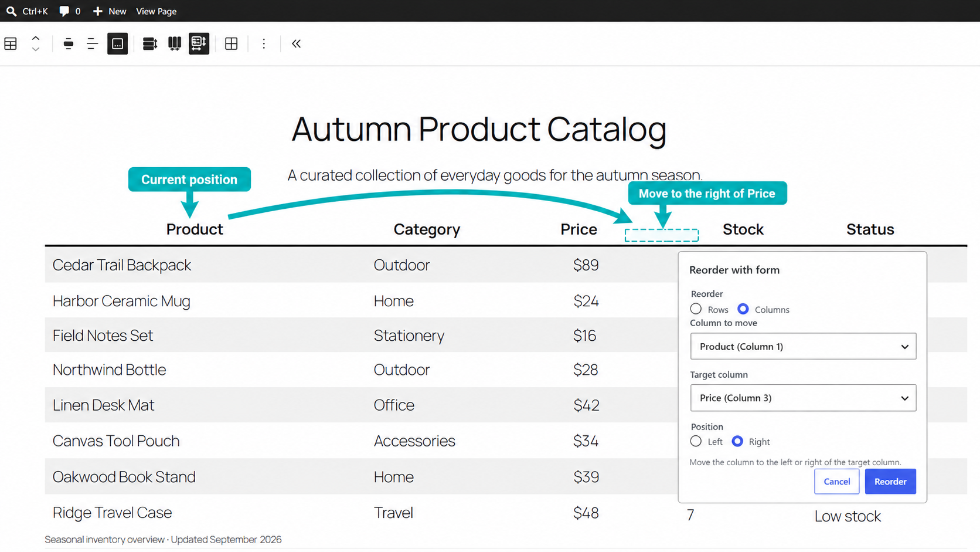Open the block options menu dots
Screen dimensions: 980x552
tap(264, 44)
